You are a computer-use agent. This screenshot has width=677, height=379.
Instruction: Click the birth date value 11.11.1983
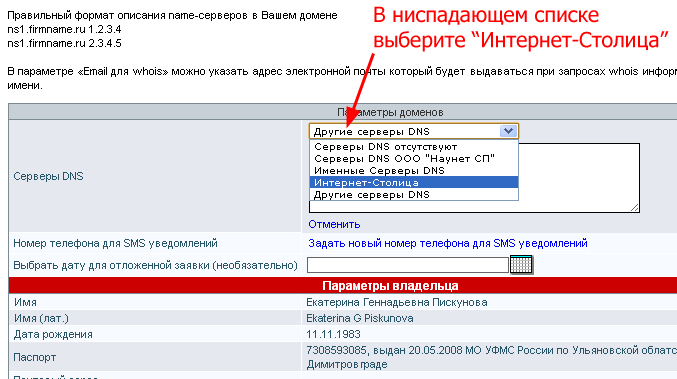(333, 334)
